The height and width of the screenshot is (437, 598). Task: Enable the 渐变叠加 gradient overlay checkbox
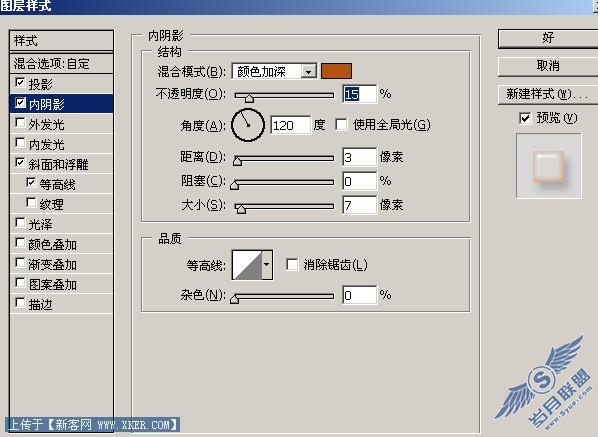(20, 263)
